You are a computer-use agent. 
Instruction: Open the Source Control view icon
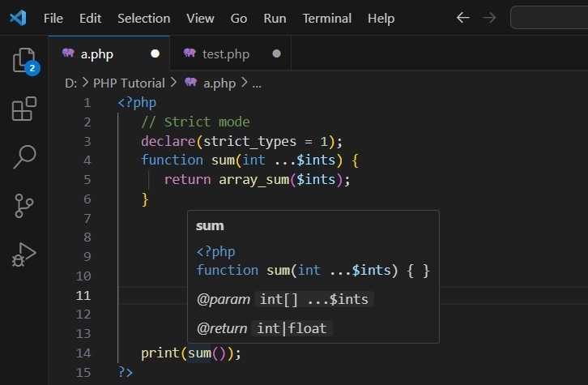coord(24,206)
